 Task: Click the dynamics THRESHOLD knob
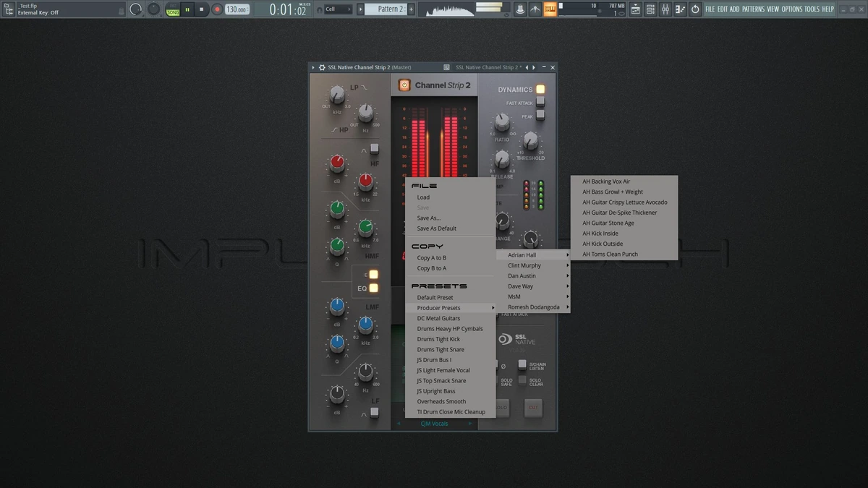click(531, 140)
